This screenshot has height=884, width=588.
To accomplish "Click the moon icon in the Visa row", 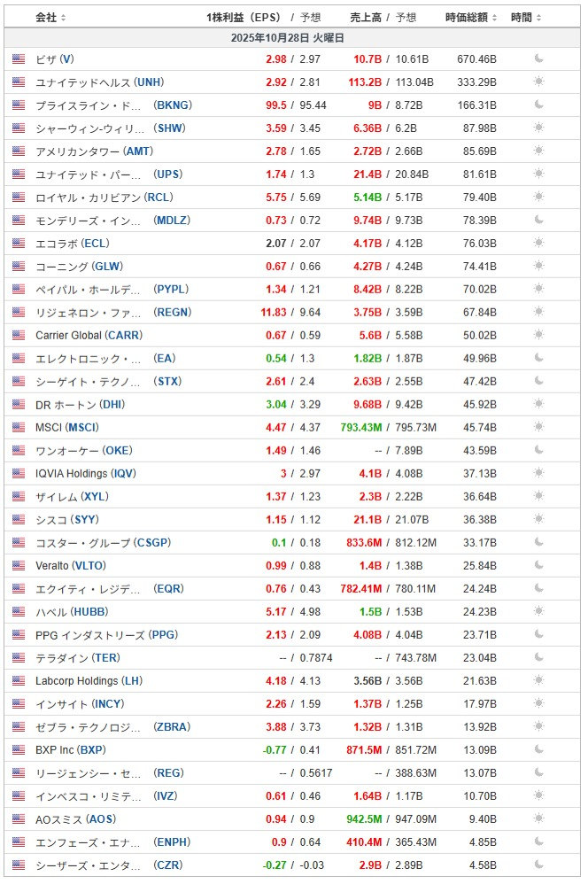I will click(x=538, y=59).
